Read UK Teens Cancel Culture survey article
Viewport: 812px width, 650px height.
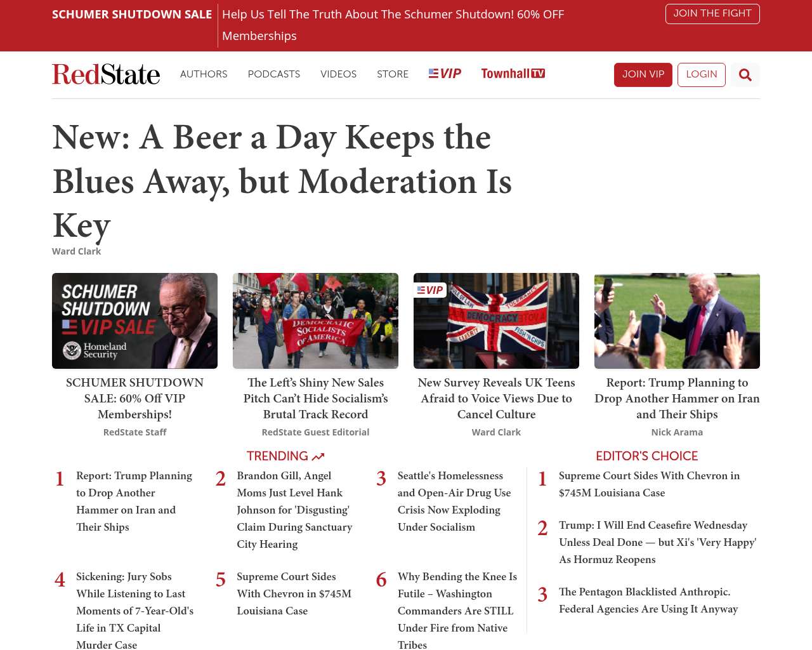496,399
